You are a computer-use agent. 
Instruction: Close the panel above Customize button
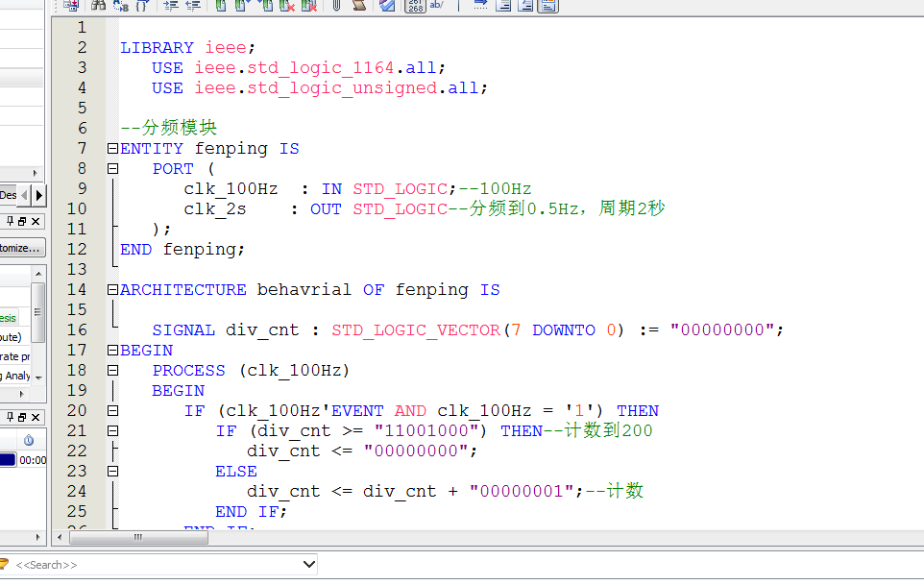point(36,221)
